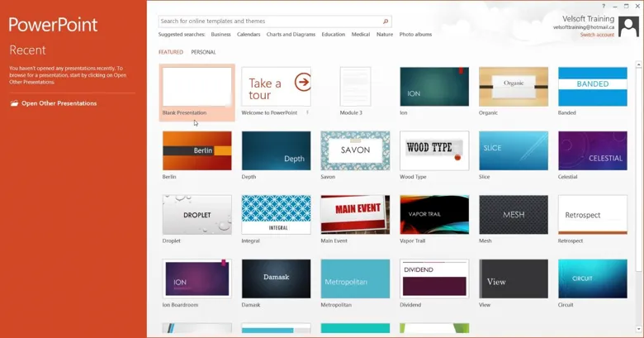The width and height of the screenshot is (644, 338).
Task: Open the help question mark icon
Action: coord(604,6)
